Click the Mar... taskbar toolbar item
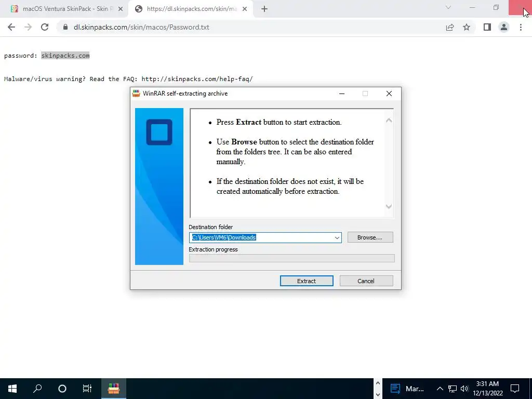 point(407,389)
